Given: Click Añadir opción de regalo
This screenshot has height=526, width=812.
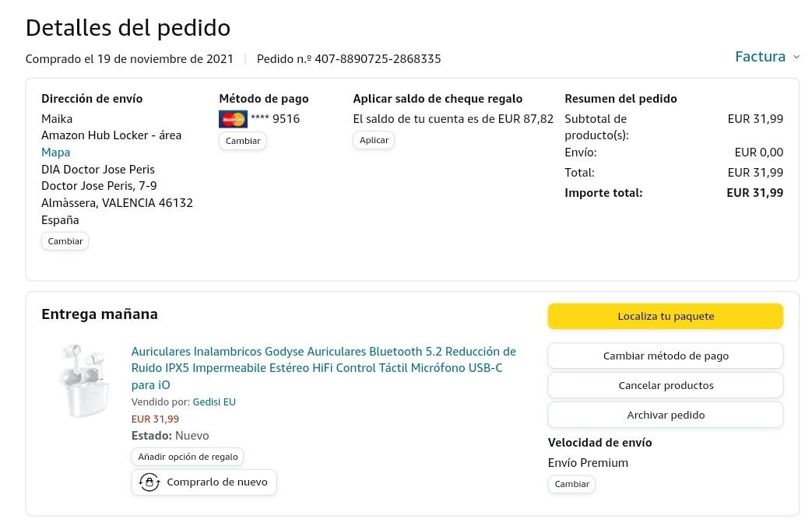Looking at the screenshot, I should 188,457.
